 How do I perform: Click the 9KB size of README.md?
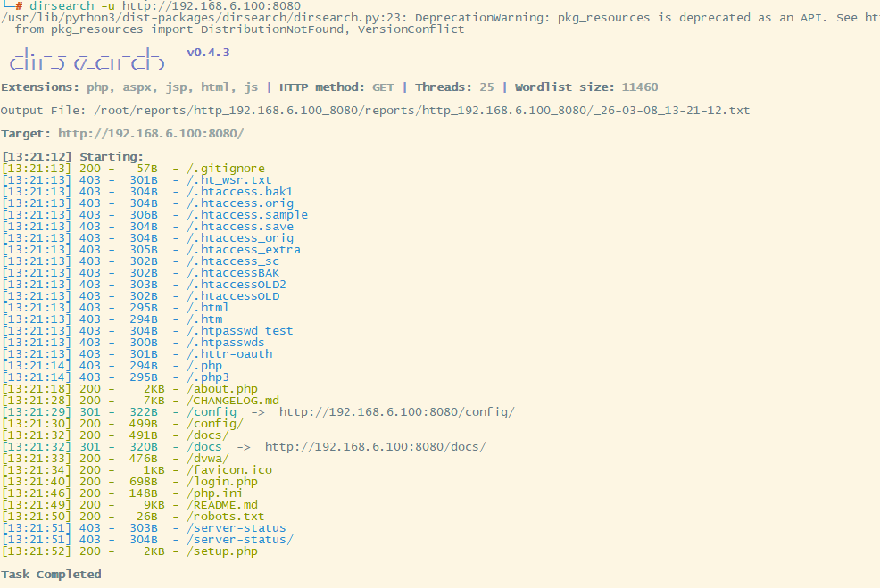pos(154,505)
